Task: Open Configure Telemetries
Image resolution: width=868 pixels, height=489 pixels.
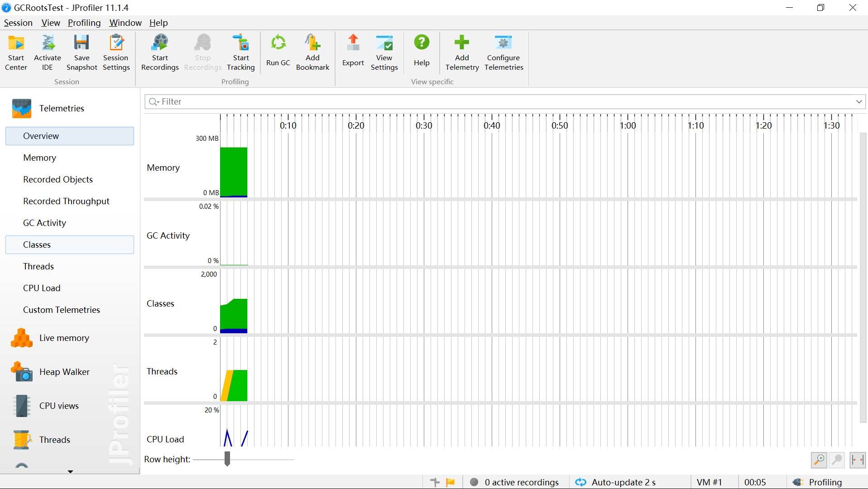Action: coord(504,43)
